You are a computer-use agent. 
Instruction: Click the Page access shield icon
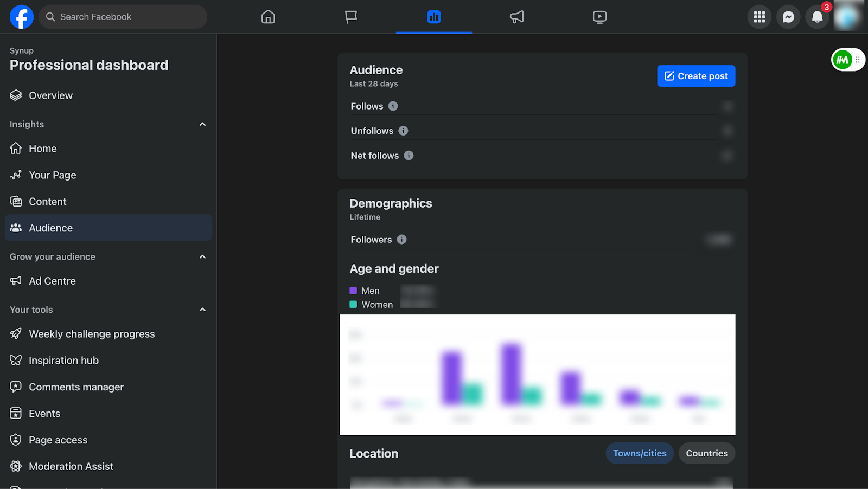coord(16,440)
